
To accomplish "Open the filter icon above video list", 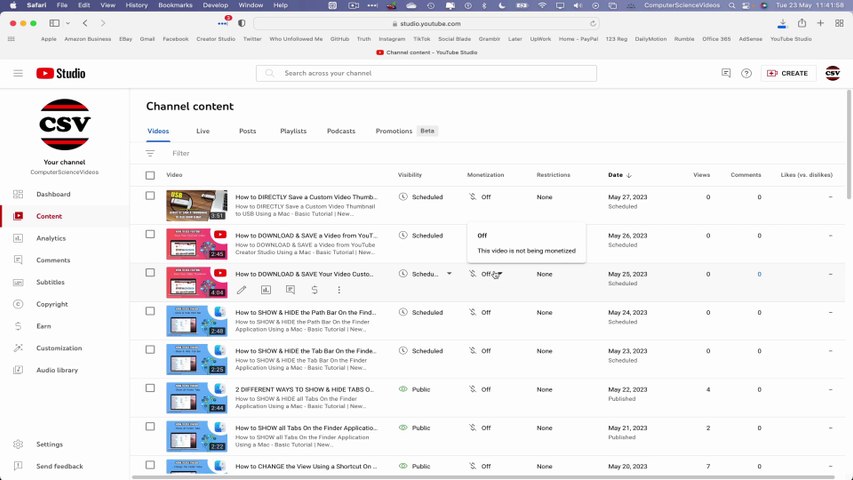I will coord(150,153).
